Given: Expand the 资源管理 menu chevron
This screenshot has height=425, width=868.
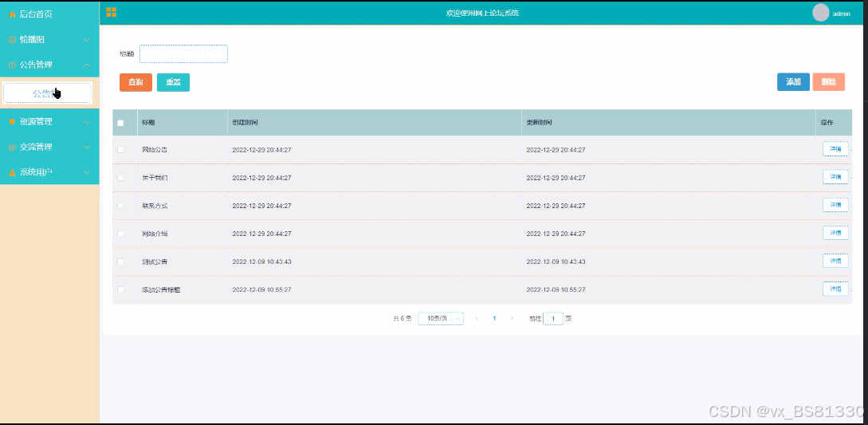Looking at the screenshot, I should click(x=86, y=122).
